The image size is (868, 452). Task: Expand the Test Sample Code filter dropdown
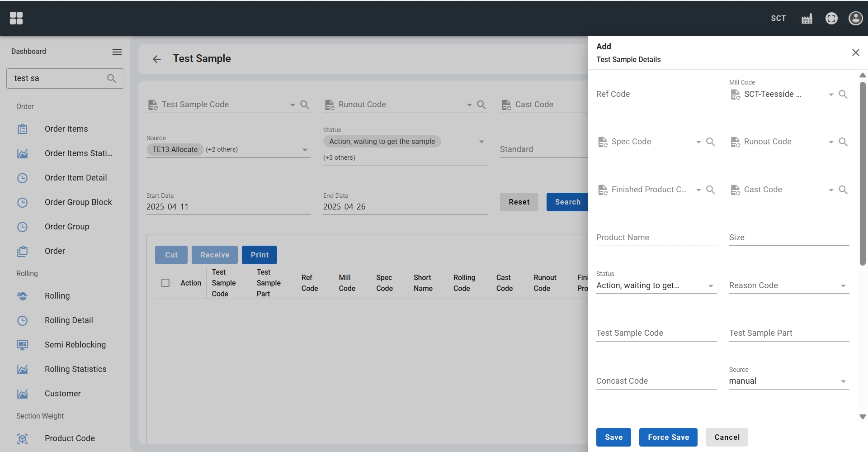coord(292,105)
